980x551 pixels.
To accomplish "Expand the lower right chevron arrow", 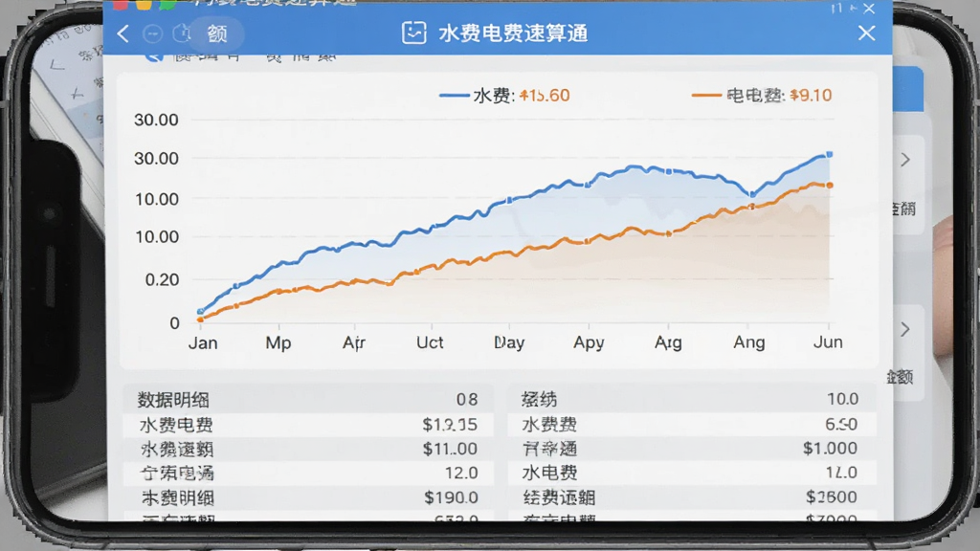I will click(905, 329).
